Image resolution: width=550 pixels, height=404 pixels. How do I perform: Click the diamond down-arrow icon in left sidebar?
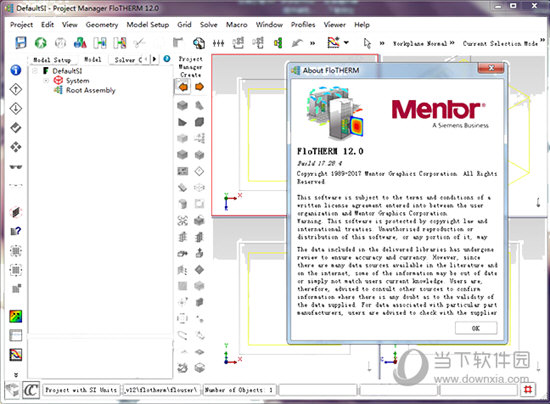[x=16, y=108]
